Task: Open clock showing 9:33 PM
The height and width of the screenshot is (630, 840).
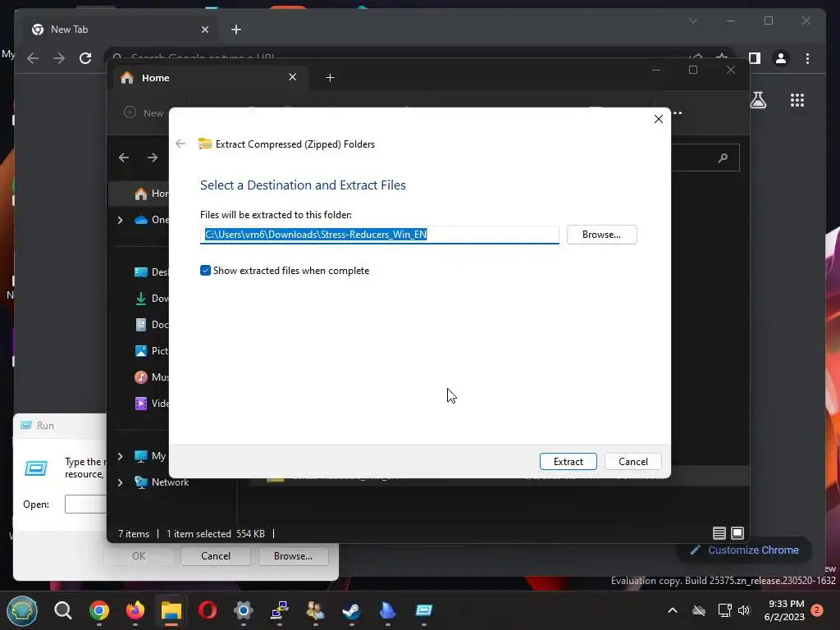Action: click(x=784, y=610)
